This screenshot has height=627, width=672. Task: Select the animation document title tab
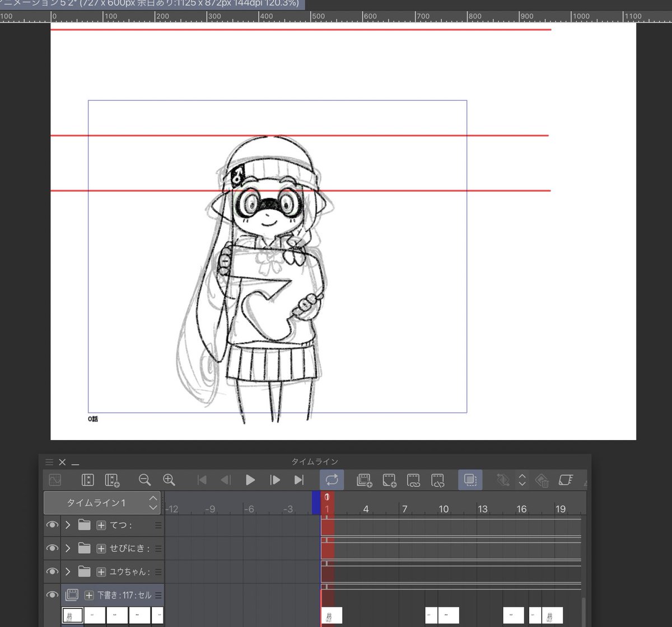click(x=152, y=4)
